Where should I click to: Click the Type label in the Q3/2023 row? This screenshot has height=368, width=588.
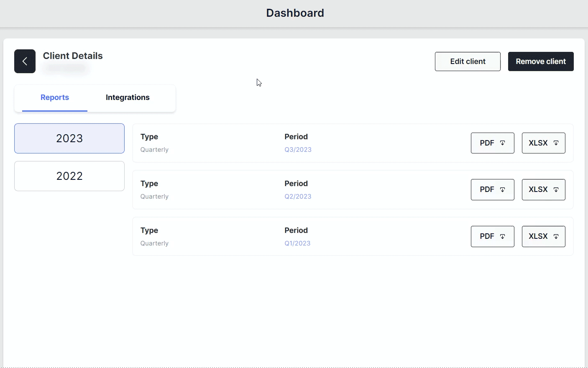pos(149,137)
